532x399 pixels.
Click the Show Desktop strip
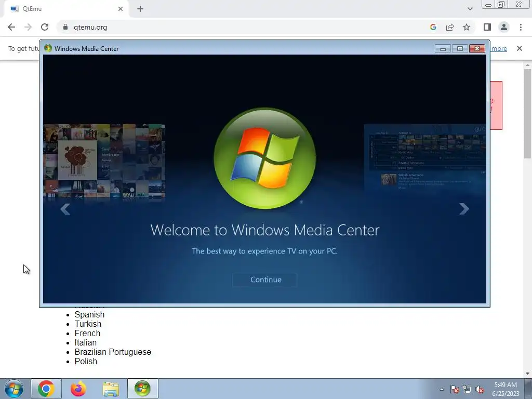pos(528,389)
